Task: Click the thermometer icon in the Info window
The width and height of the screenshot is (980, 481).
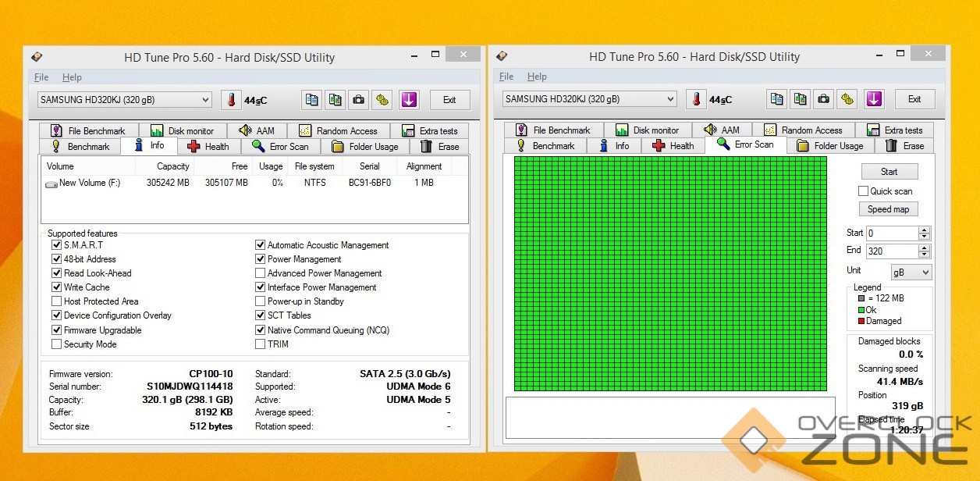Action: tap(231, 100)
